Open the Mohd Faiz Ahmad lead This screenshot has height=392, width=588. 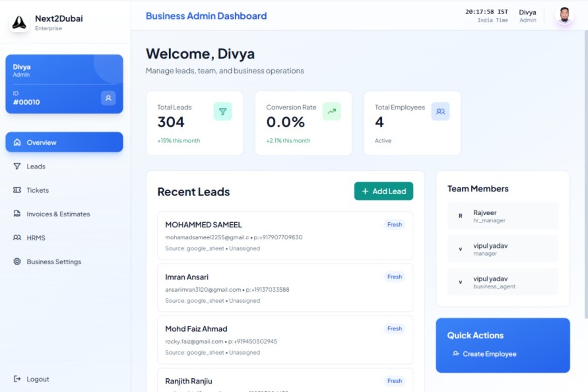coord(285,340)
